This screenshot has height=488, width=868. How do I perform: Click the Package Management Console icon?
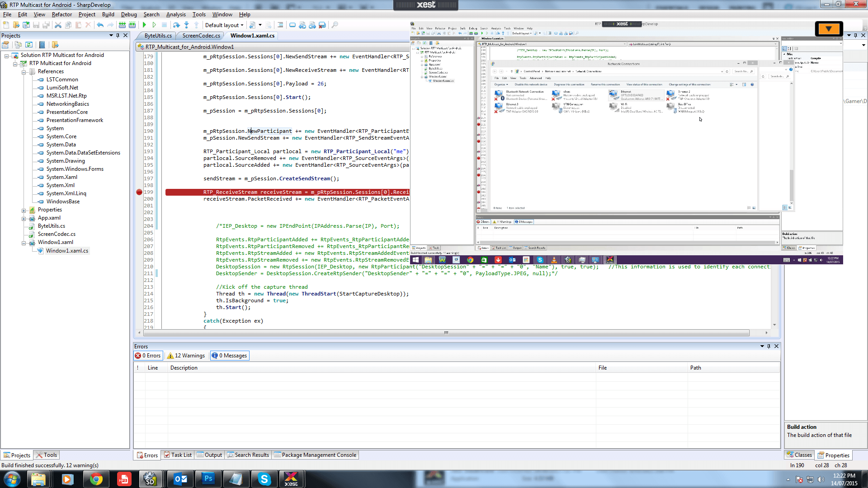pos(278,455)
